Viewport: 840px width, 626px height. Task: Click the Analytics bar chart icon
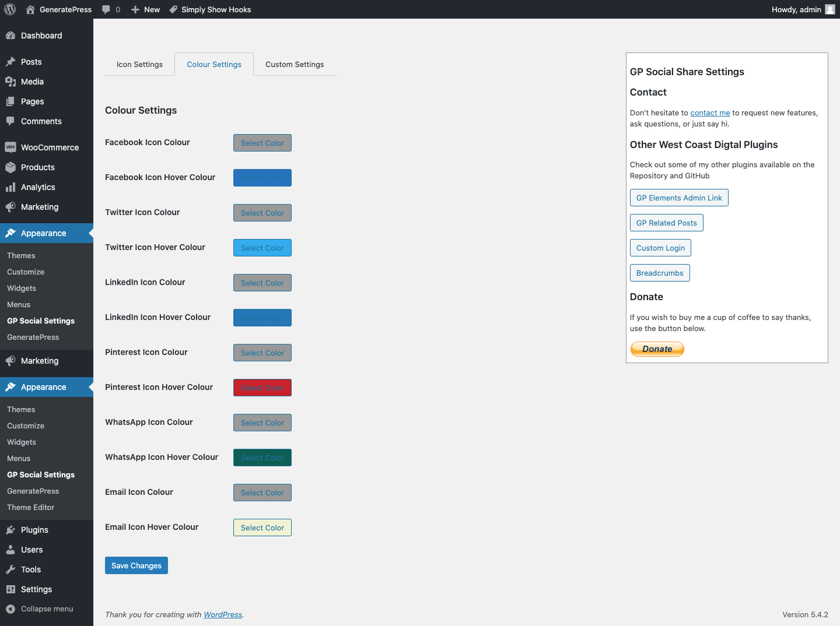click(10, 187)
